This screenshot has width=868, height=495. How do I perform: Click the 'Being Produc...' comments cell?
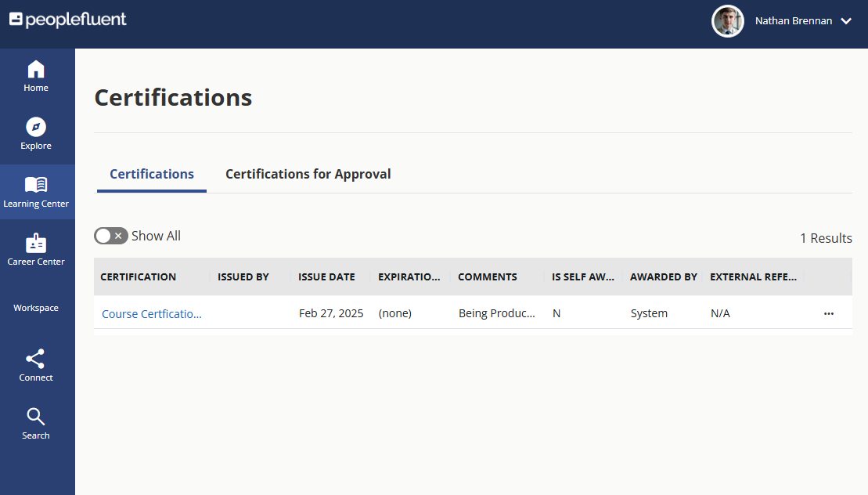point(496,313)
